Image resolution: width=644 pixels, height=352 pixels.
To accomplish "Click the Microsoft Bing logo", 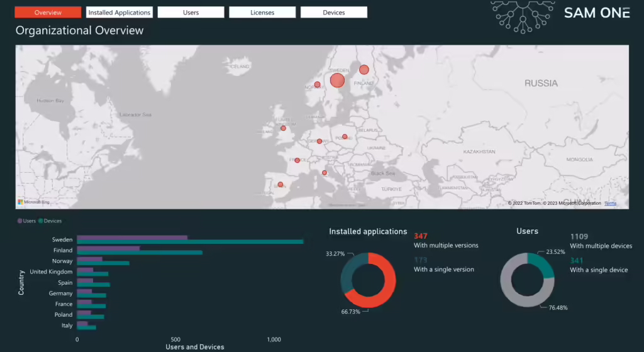I will tap(33, 202).
